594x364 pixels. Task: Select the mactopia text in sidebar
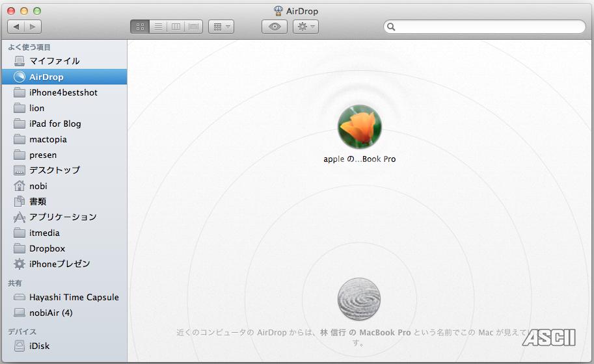[x=48, y=140]
